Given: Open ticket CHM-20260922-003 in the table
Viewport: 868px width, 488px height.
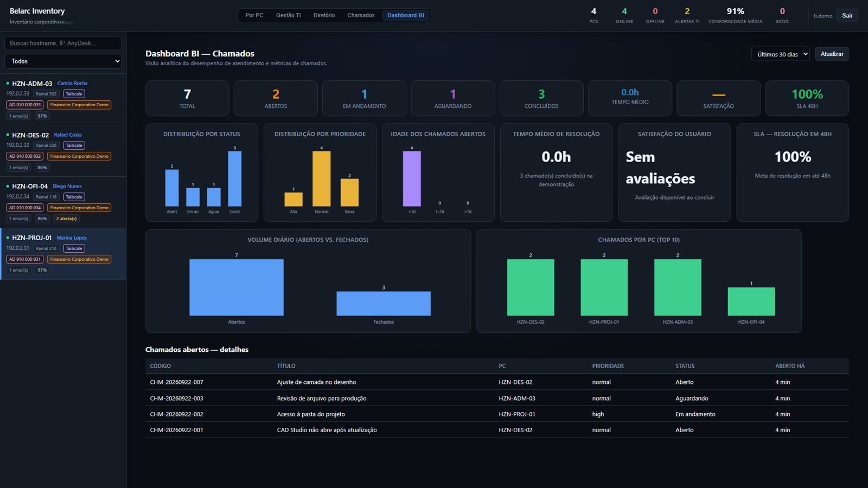Looking at the screenshot, I should coord(497,398).
